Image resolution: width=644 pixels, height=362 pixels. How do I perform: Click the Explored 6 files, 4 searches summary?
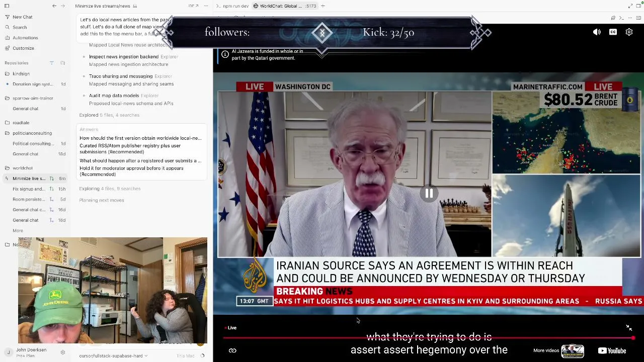pyautogui.click(x=109, y=115)
